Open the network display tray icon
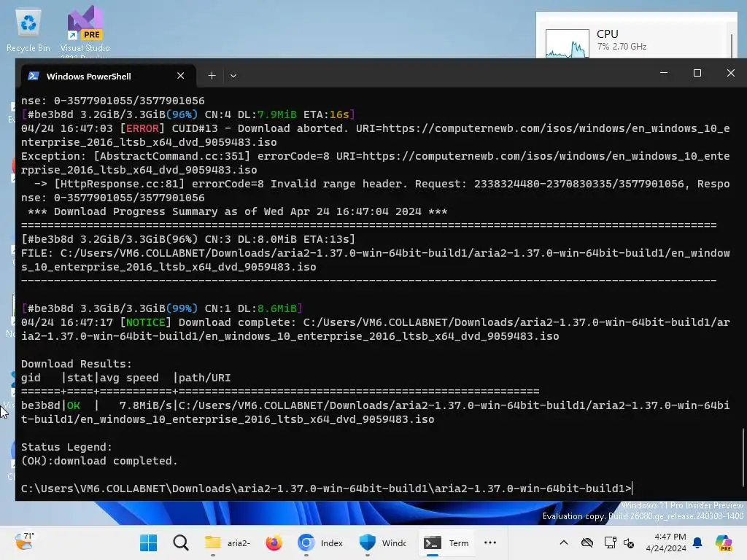The height and width of the screenshot is (560, 747). [610, 542]
